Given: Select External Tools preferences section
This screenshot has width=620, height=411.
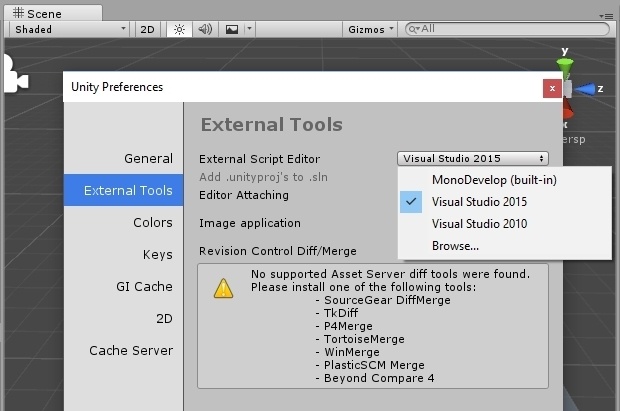Looking at the screenshot, I should click(123, 190).
